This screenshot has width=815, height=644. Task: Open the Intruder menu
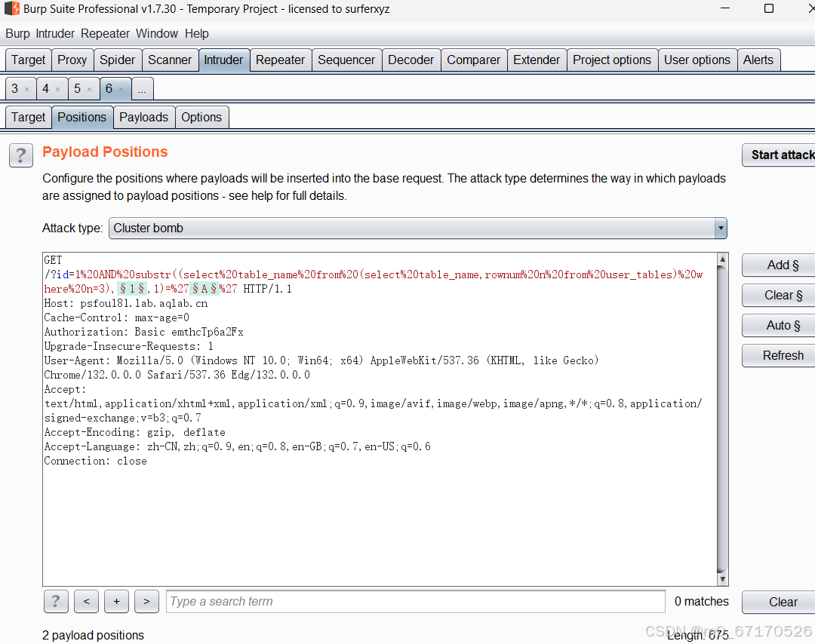coord(55,34)
